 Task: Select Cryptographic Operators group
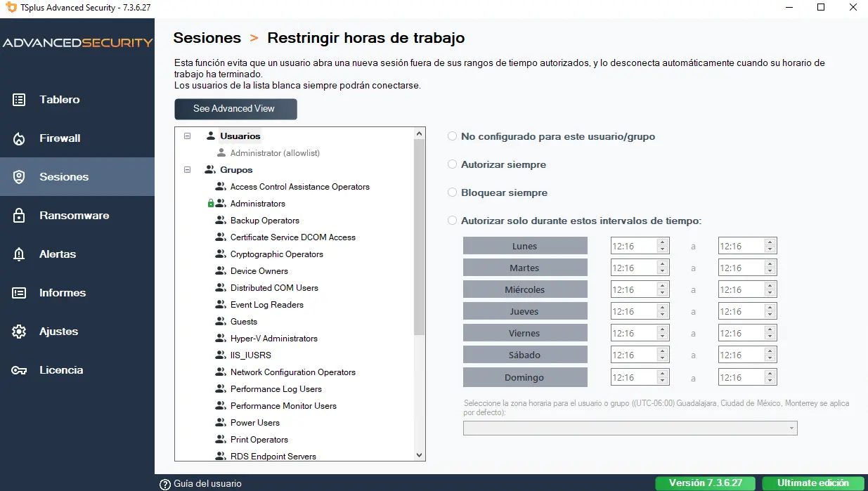pos(277,254)
